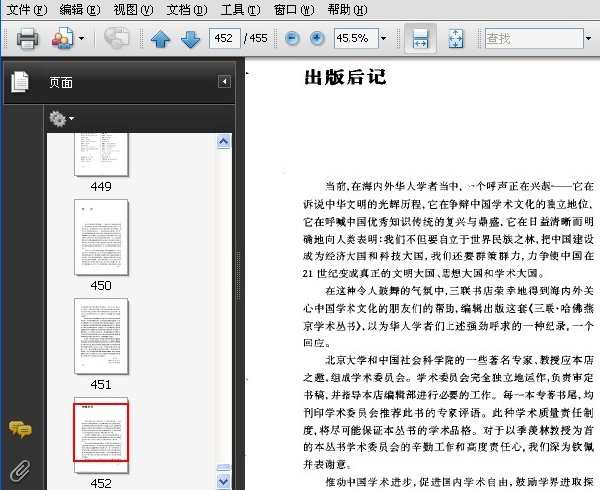Open the 视图(V) menu

pyautogui.click(x=133, y=10)
